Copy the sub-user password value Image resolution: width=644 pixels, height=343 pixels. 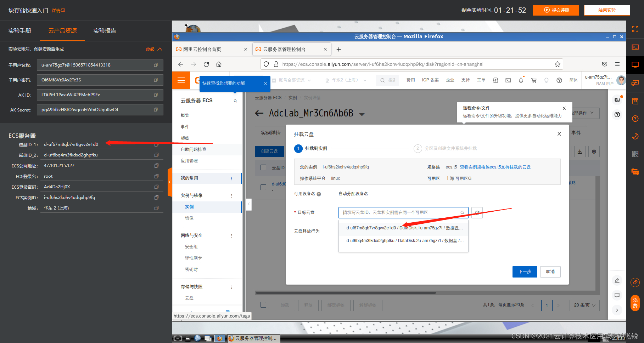click(x=156, y=80)
